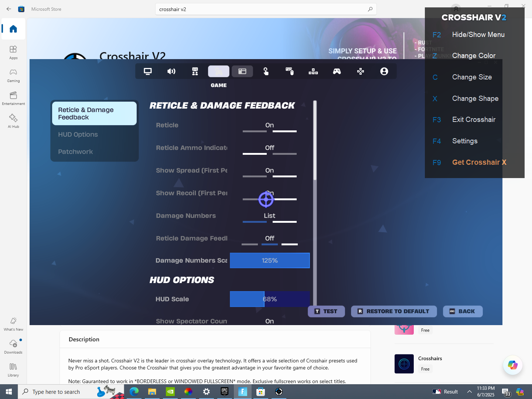Select Reticle & Damage Feedback category

pos(95,113)
